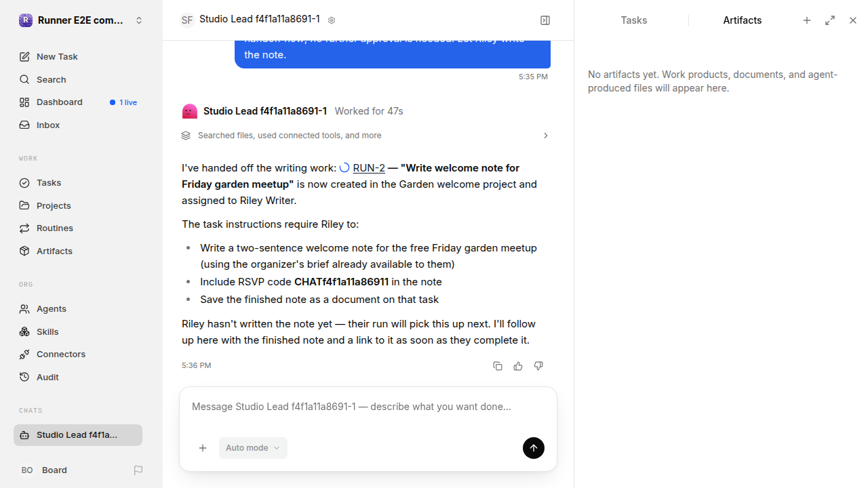Screen dimensions: 868x488
Task: Focus the message input field
Action: (368, 407)
